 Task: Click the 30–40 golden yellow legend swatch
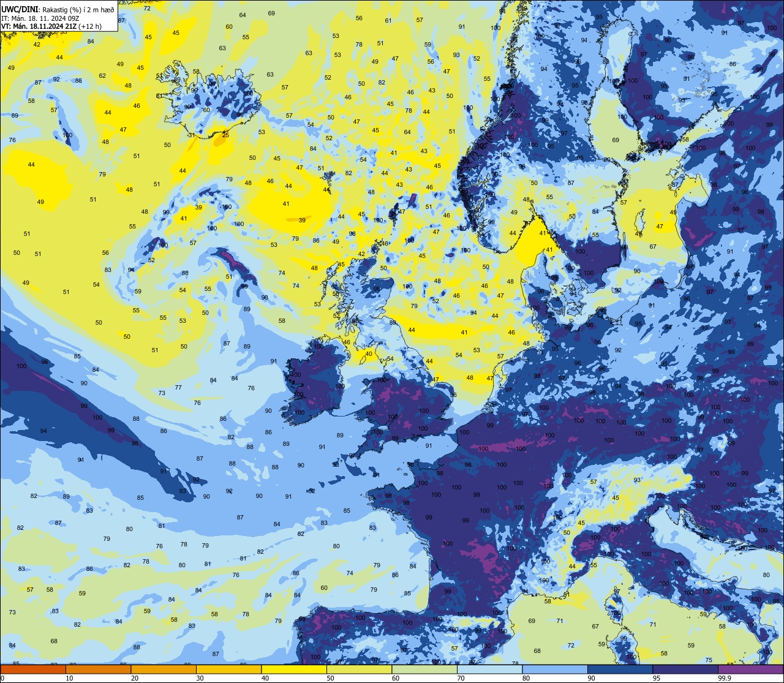pos(228,669)
